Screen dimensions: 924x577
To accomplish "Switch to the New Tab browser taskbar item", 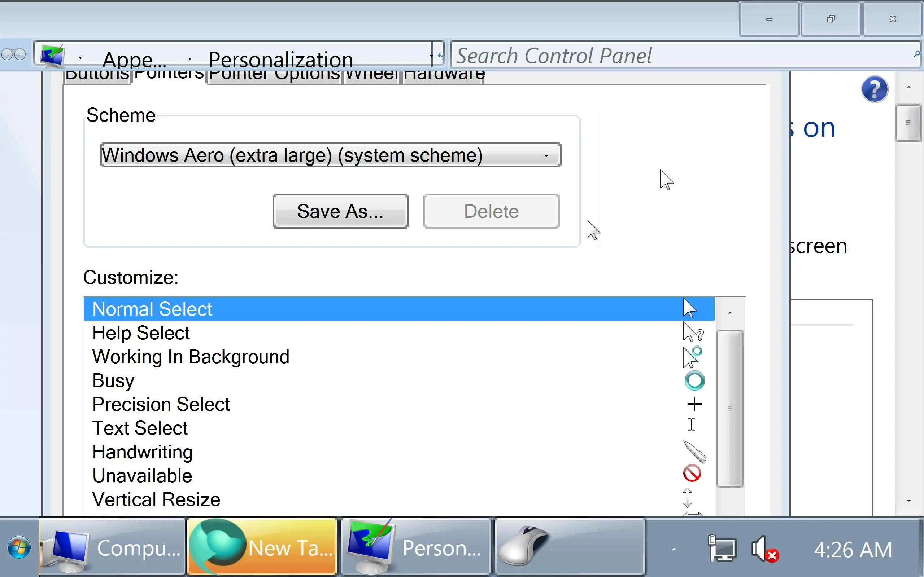I will (262, 547).
